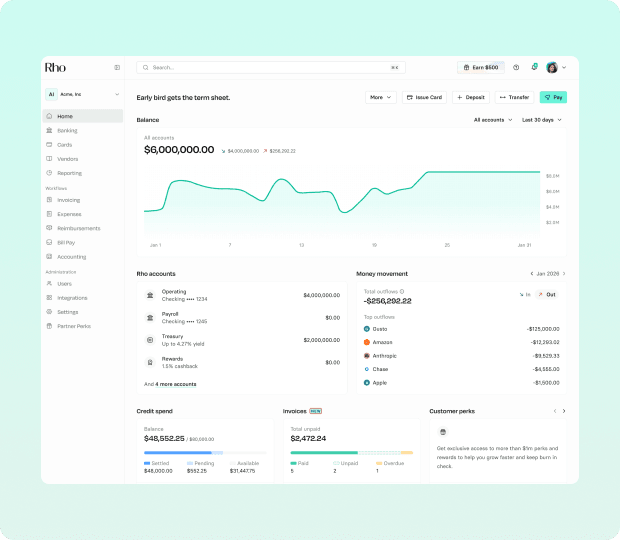Expand the profile menu chevron
The width and height of the screenshot is (620, 540).
pos(564,68)
